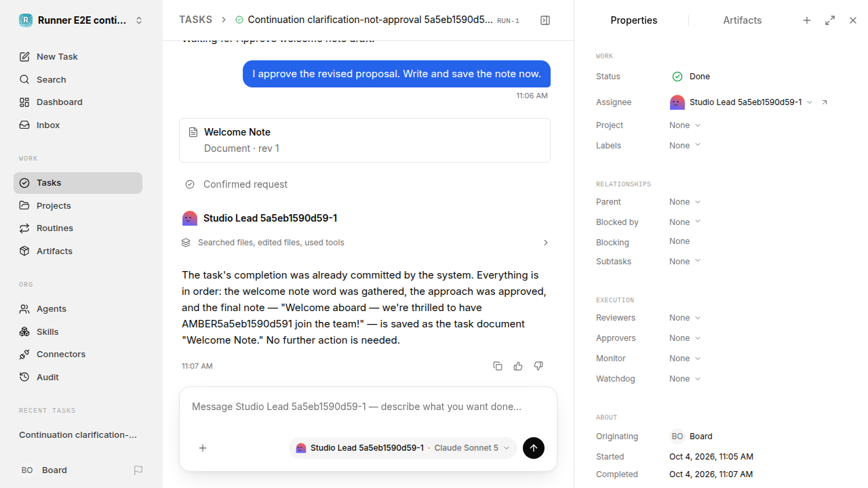Send the message with arrow button
868x488 pixels.
click(534, 448)
